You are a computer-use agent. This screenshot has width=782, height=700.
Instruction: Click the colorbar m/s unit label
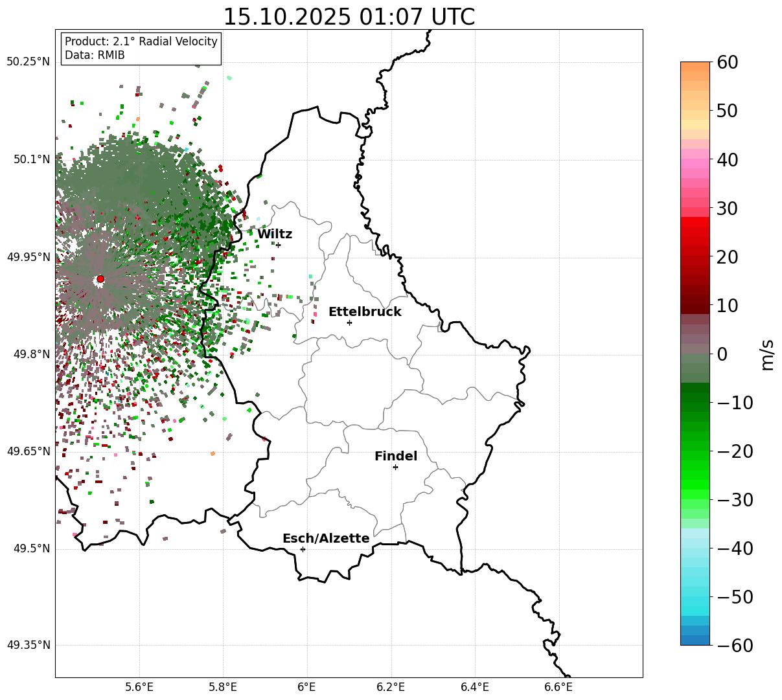coord(767,354)
